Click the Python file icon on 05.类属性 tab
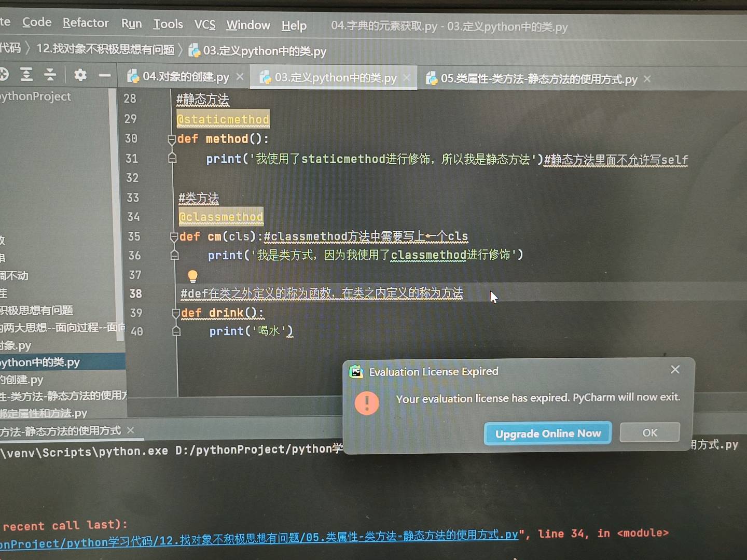 tap(432, 78)
